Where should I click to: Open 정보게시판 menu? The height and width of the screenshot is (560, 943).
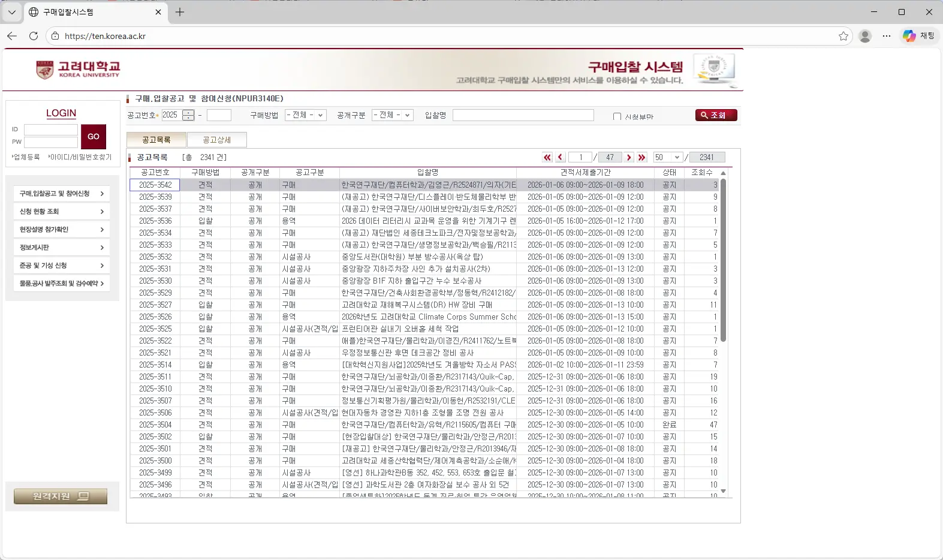pos(61,248)
